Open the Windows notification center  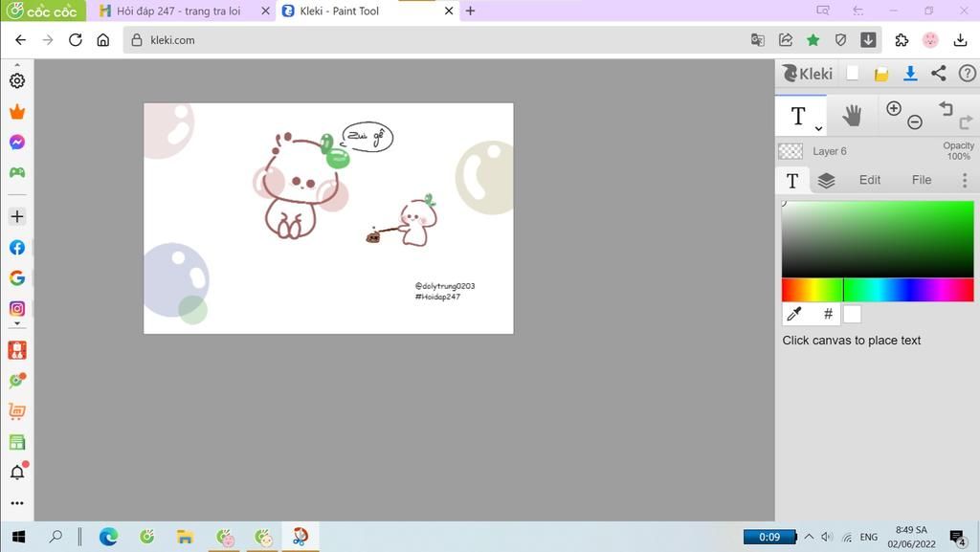[x=957, y=538]
